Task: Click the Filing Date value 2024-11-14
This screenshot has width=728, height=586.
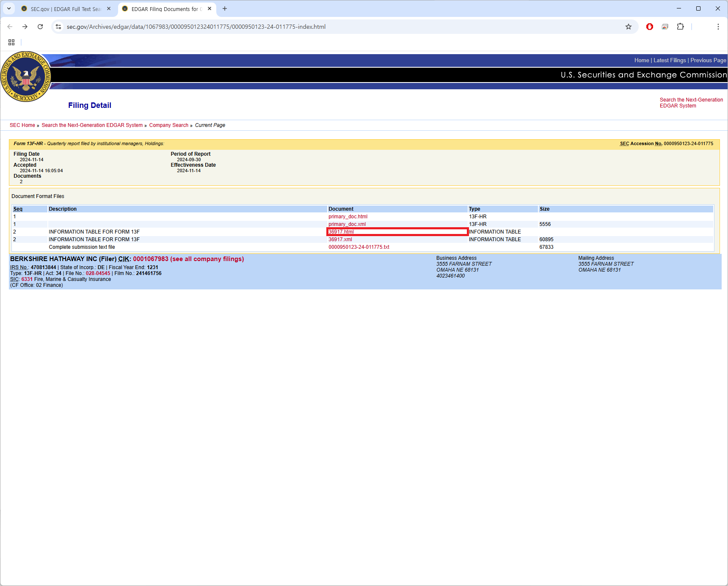Action: tap(32, 160)
